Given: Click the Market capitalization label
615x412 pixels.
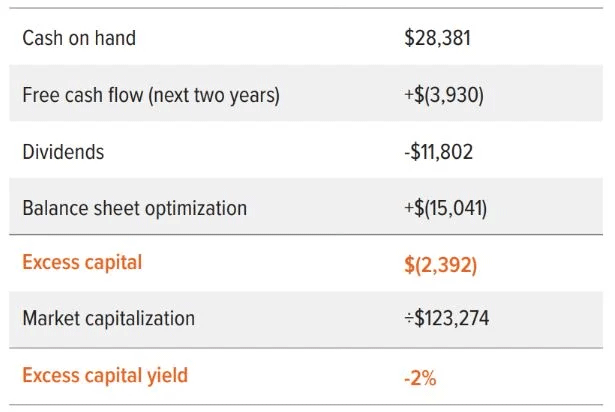Looking at the screenshot, I should [x=108, y=320].
